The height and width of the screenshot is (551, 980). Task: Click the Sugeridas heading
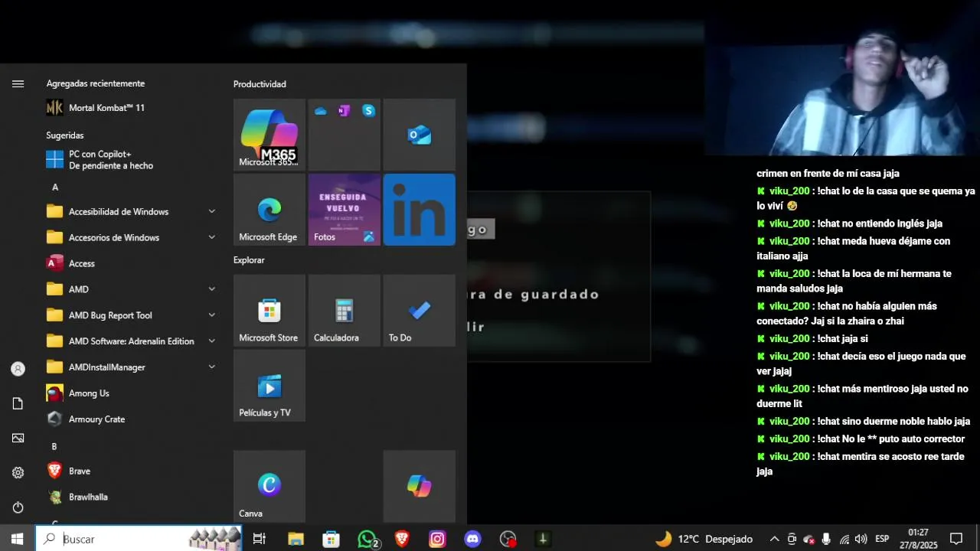coord(65,135)
